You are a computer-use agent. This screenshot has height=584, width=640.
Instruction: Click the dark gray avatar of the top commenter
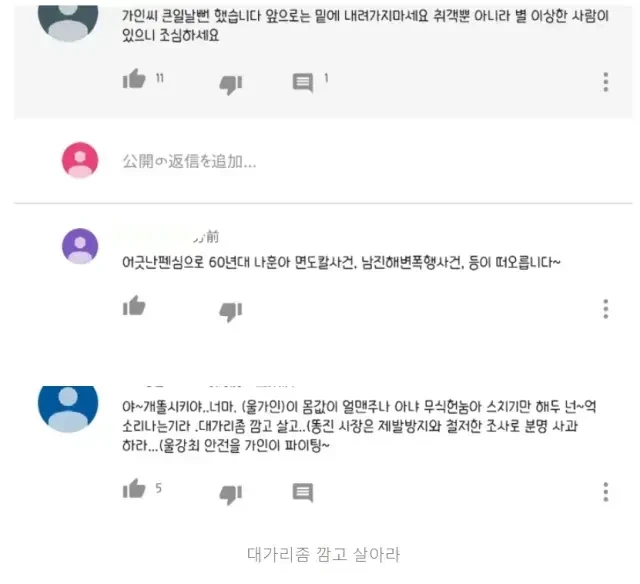tap(68, 22)
